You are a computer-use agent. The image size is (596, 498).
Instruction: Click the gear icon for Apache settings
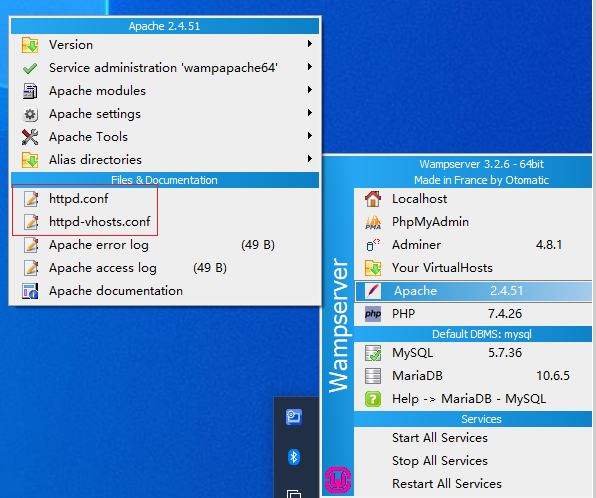tap(30, 114)
